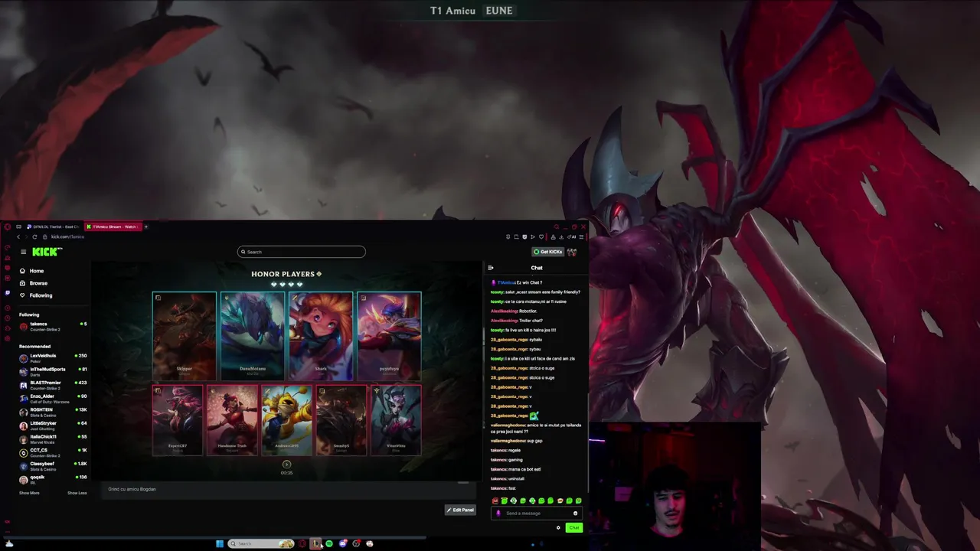Open Opera GX from the taskbar
Image resolution: width=980 pixels, height=551 pixels.
(x=302, y=543)
